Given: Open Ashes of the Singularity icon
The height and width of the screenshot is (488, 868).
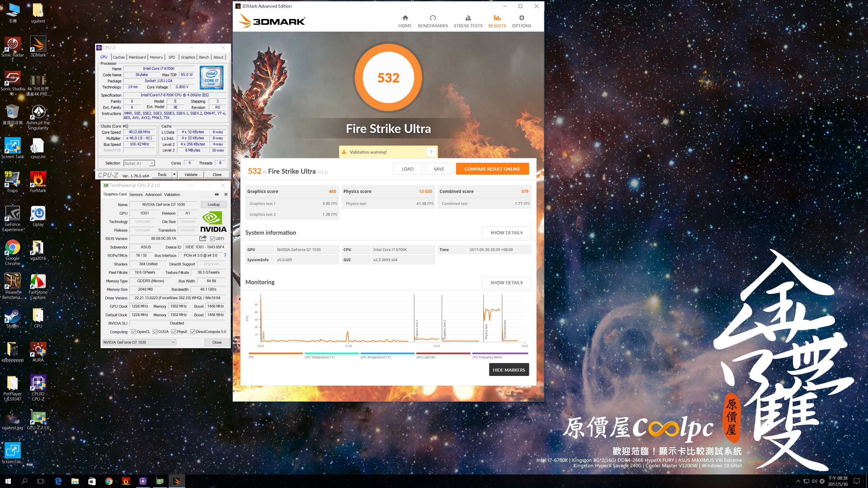Looking at the screenshot, I should click(x=38, y=117).
